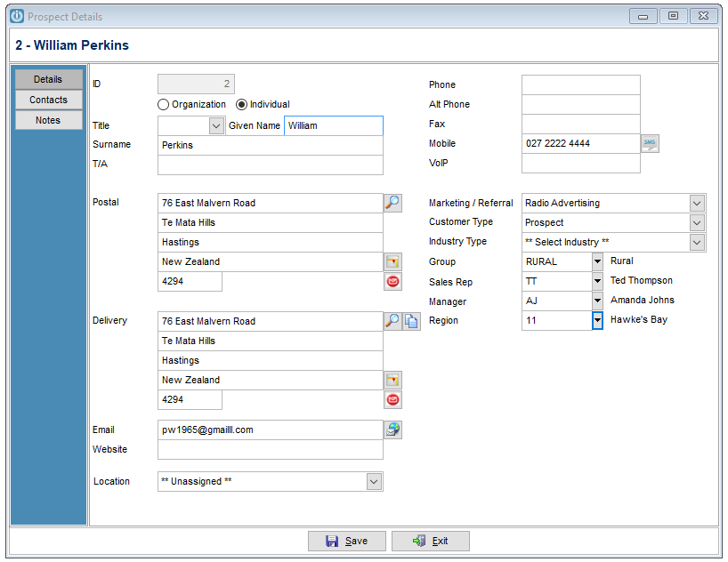728x562 pixels.
Task: Click the note icon beside delivery New Zealand
Action: click(392, 381)
